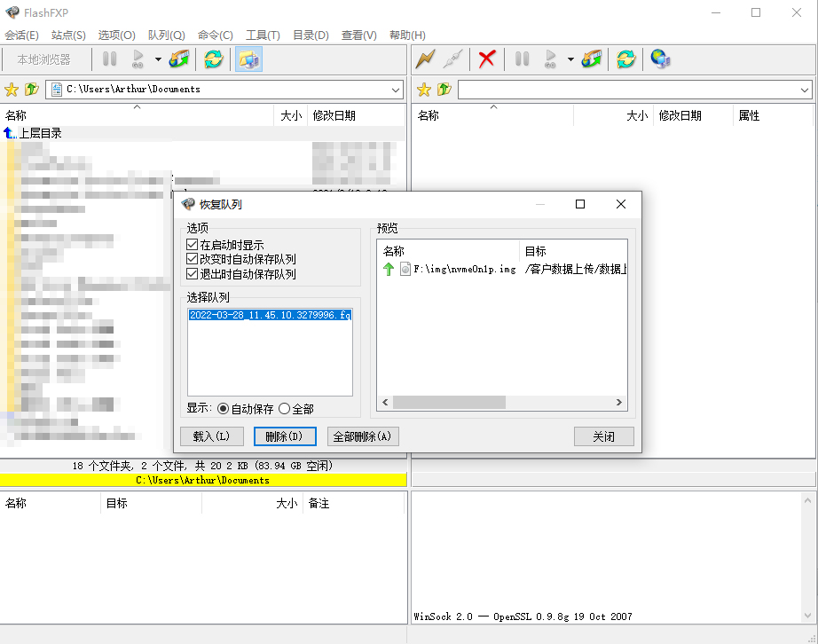818x644 pixels.
Task: Expand the local path dropdown
Action: coord(396,90)
